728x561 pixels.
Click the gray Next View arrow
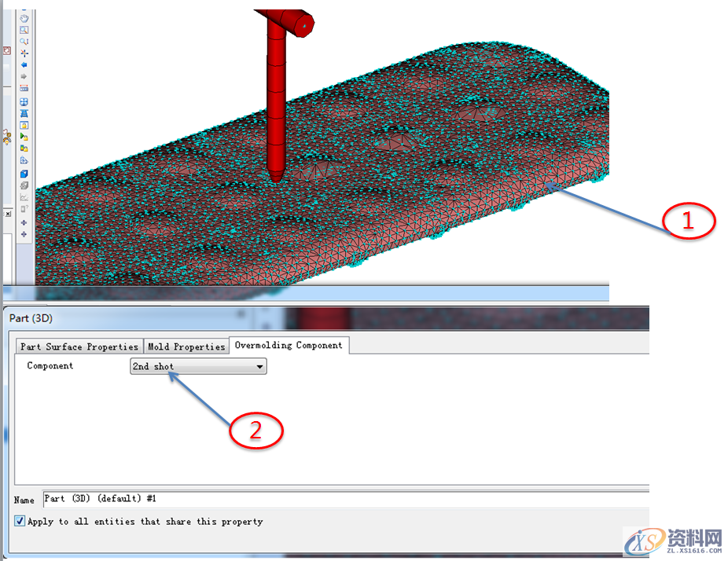24,76
